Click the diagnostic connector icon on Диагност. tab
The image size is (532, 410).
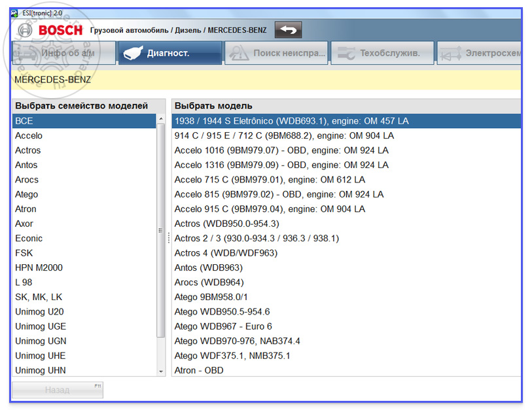(x=133, y=53)
